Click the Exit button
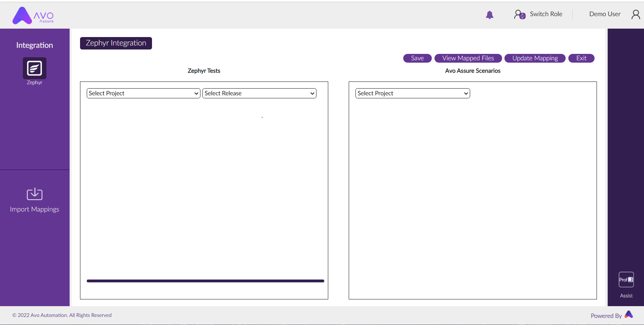Screen dimensions: 644x325 (581, 58)
